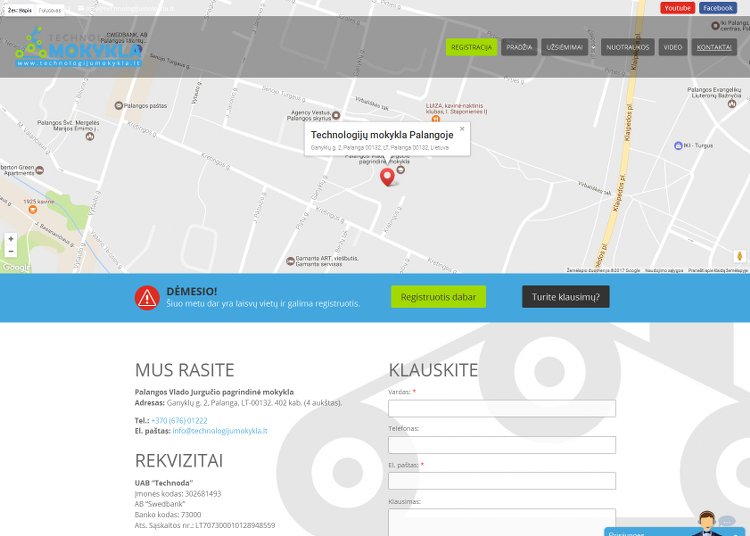Viewport: 750px width, 536px height.
Task: Switch map to Žemėlapis view
Action: (x=20, y=10)
